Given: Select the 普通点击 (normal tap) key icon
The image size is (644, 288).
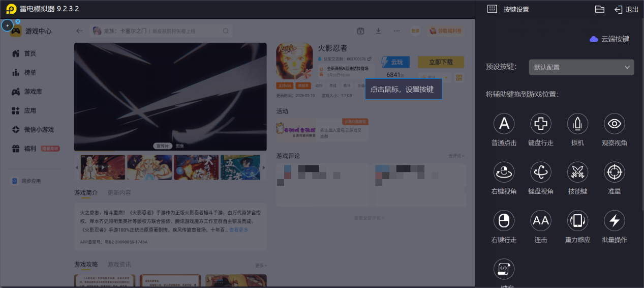Looking at the screenshot, I should coord(504,124).
